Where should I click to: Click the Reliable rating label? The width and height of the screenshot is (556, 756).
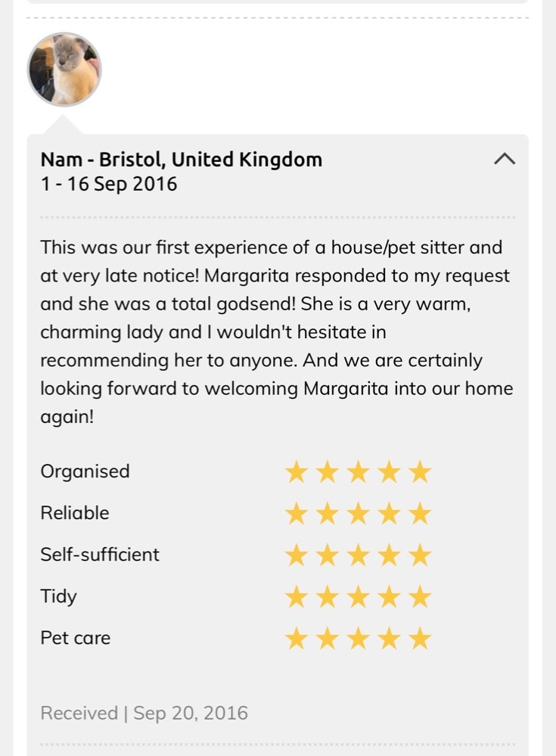coord(74,513)
